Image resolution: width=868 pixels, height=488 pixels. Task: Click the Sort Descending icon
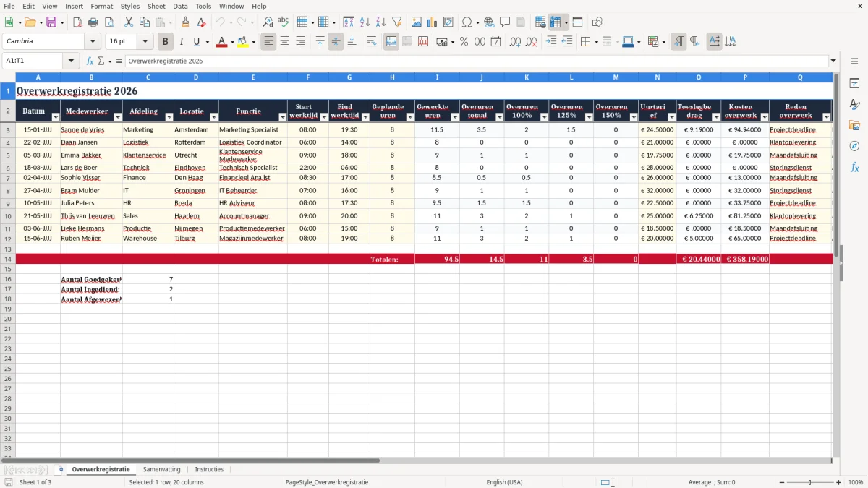coord(381,22)
